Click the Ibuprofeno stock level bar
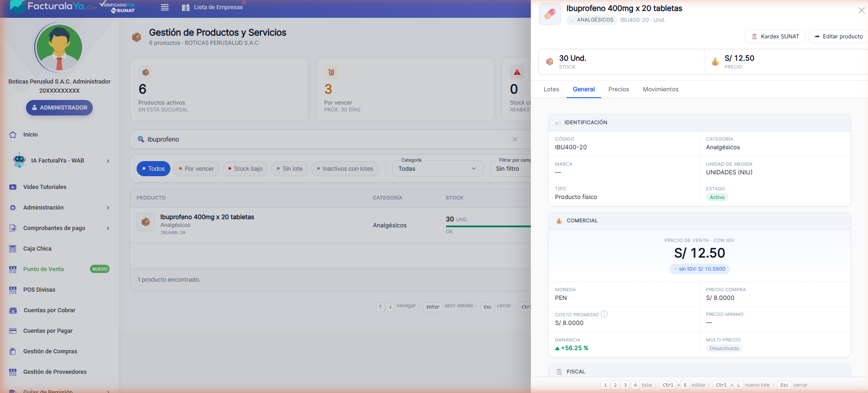This screenshot has height=393, width=868. coord(488,226)
